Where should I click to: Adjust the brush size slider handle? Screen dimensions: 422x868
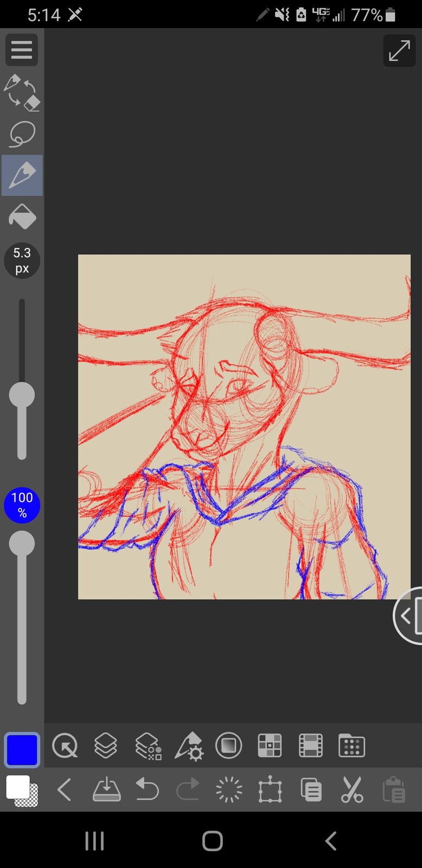(x=22, y=395)
